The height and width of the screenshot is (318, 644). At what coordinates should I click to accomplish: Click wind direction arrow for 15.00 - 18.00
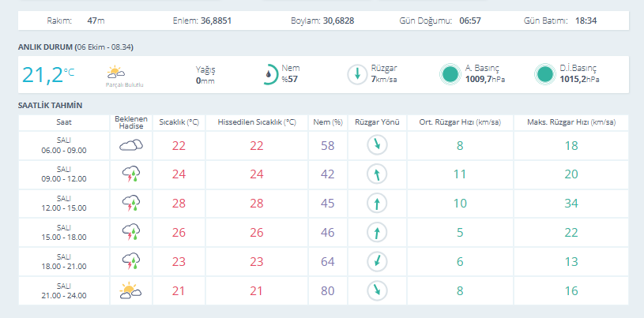click(x=377, y=233)
